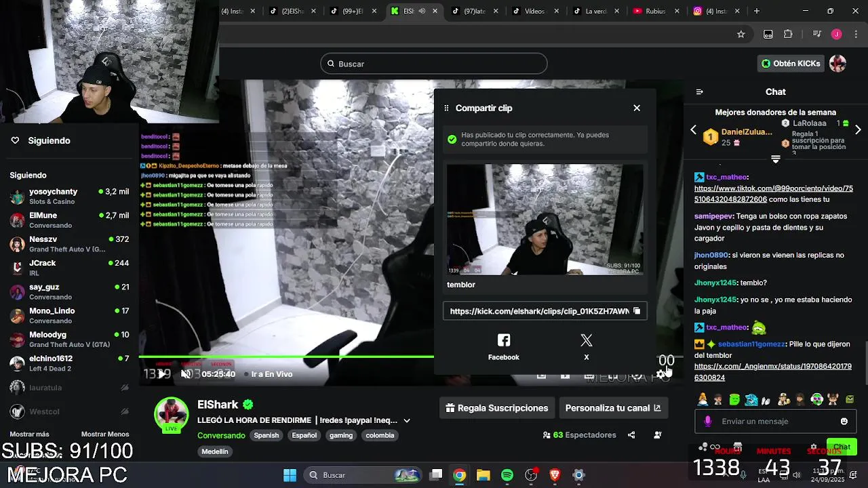Click Obtén KICKs button
This screenshot has width=868, height=488.
(x=791, y=64)
